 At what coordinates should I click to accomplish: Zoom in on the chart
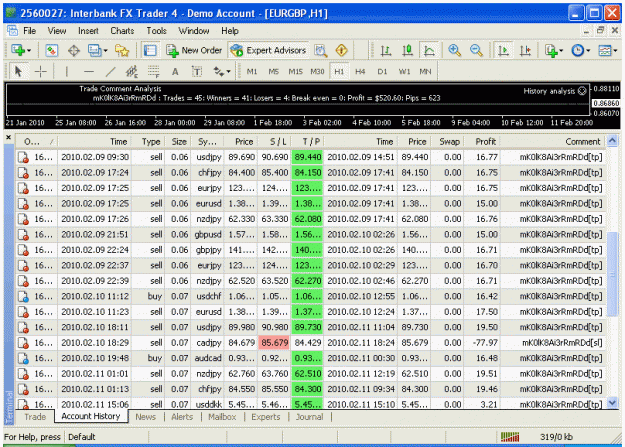click(x=454, y=50)
